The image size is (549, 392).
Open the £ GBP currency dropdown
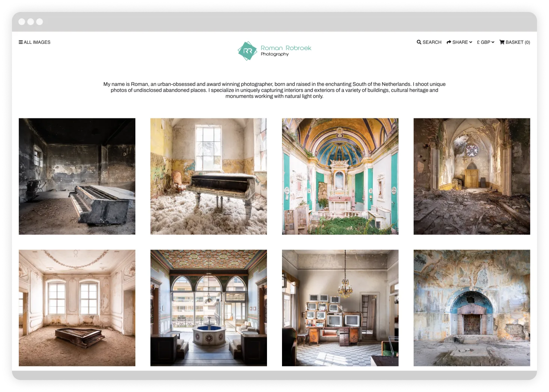[486, 42]
